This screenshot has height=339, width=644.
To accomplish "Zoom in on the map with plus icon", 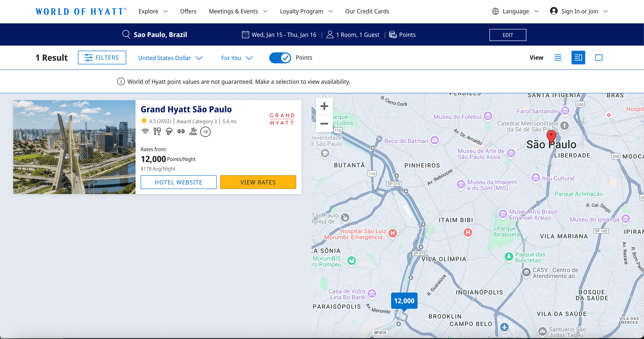I will (324, 106).
